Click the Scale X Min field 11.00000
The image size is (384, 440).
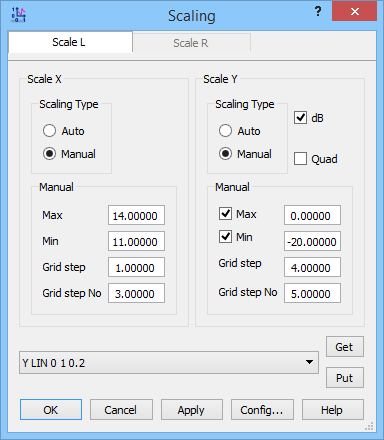pyautogui.click(x=136, y=241)
